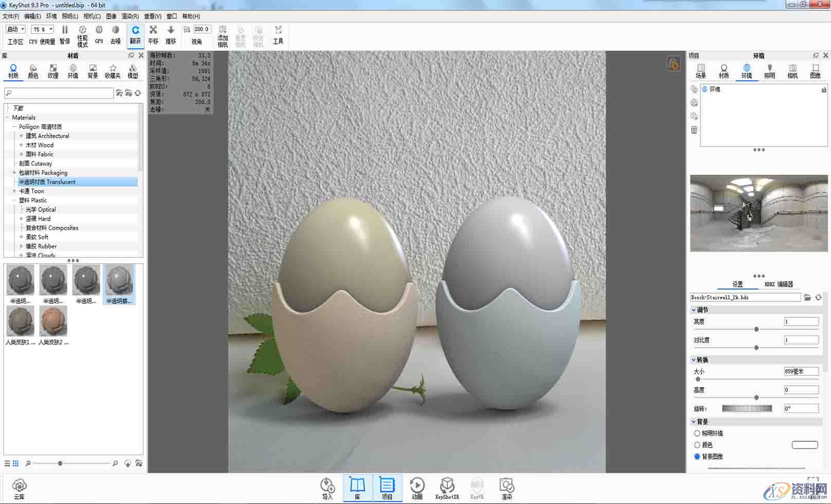
Task: Open the 收藏夹 (favorites) library section
Action: coord(113,70)
